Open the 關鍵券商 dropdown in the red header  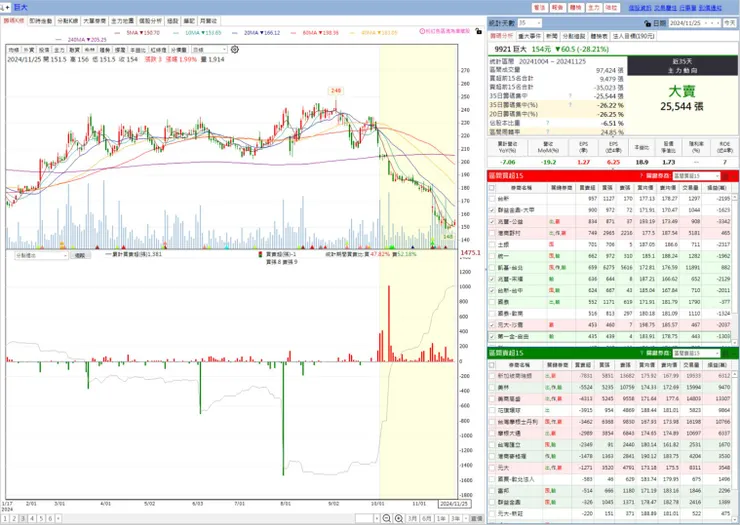pyautogui.click(x=696, y=176)
